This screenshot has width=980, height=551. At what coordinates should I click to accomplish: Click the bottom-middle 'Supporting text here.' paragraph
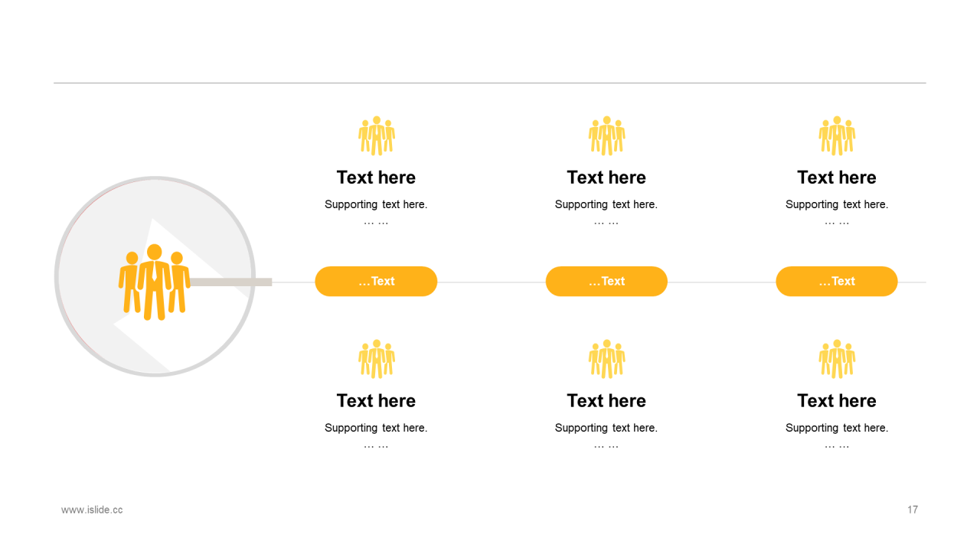[606, 428]
